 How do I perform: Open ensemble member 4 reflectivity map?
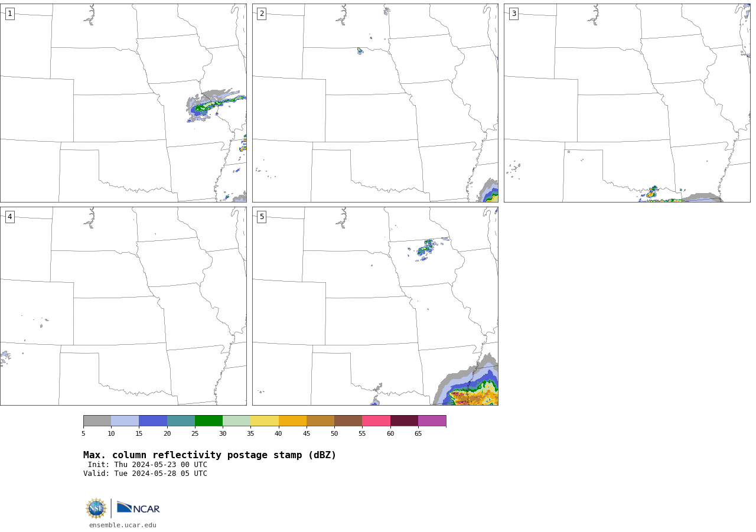point(123,306)
